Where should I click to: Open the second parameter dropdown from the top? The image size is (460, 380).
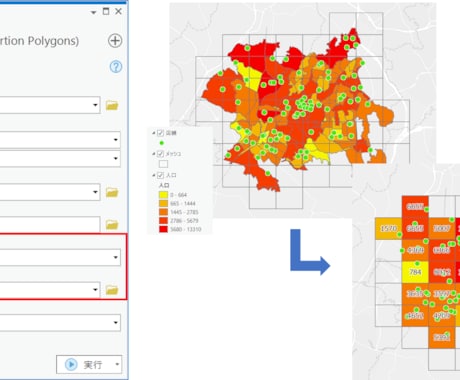[x=116, y=139]
